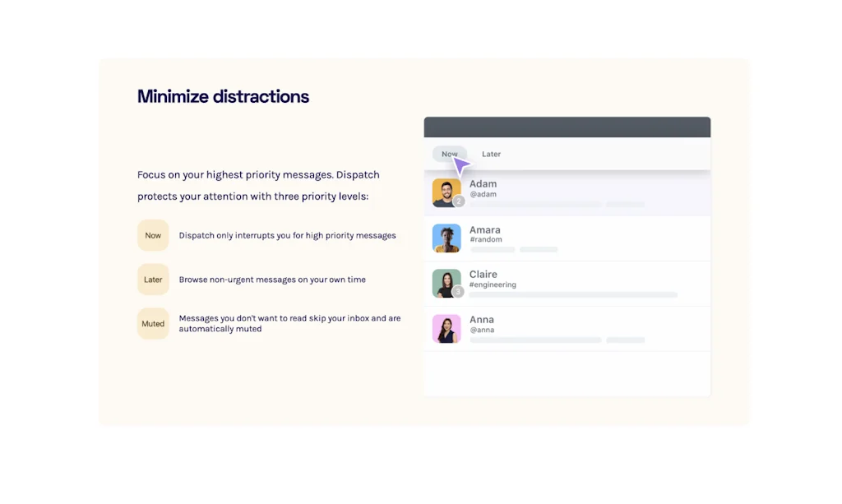Image resolution: width=842 pixels, height=504 pixels.
Task: Click the unread badge on Adam's avatar
Action: [x=457, y=201]
